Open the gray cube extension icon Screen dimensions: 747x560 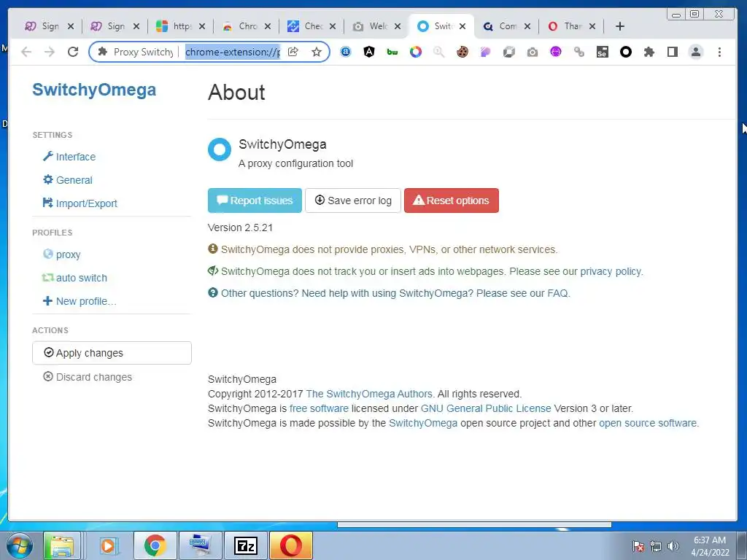[508, 52]
